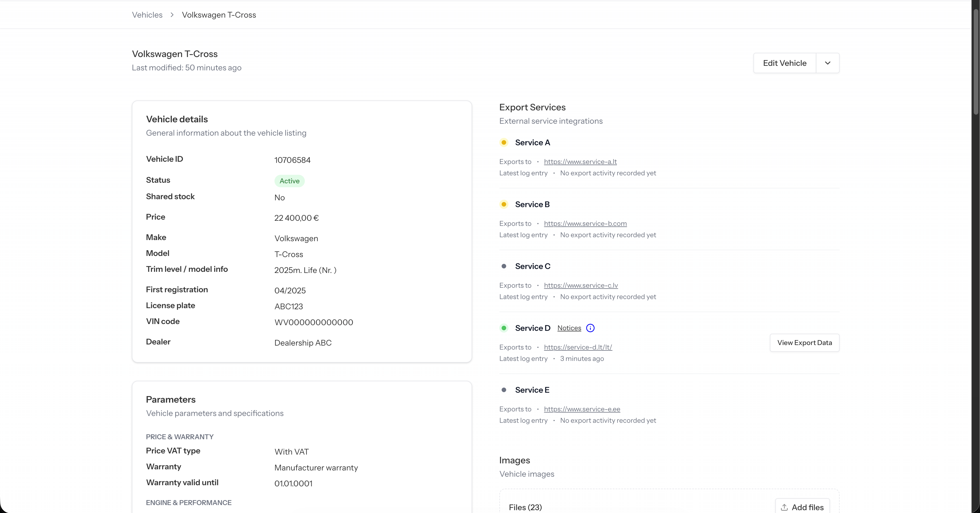Click the ENGINE & PERFORMANCE section label
Image resolution: width=980 pixels, height=513 pixels.
pos(188,503)
